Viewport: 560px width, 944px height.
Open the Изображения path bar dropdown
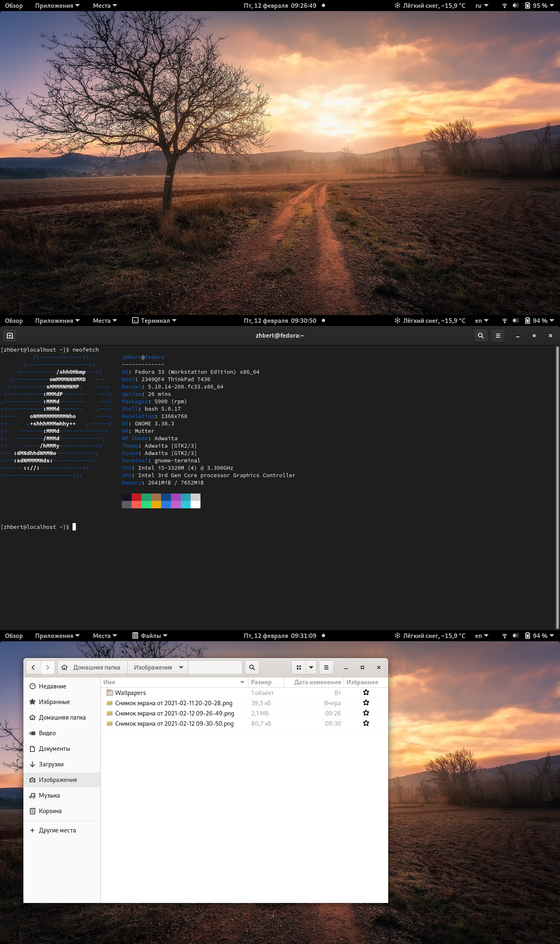(181, 667)
